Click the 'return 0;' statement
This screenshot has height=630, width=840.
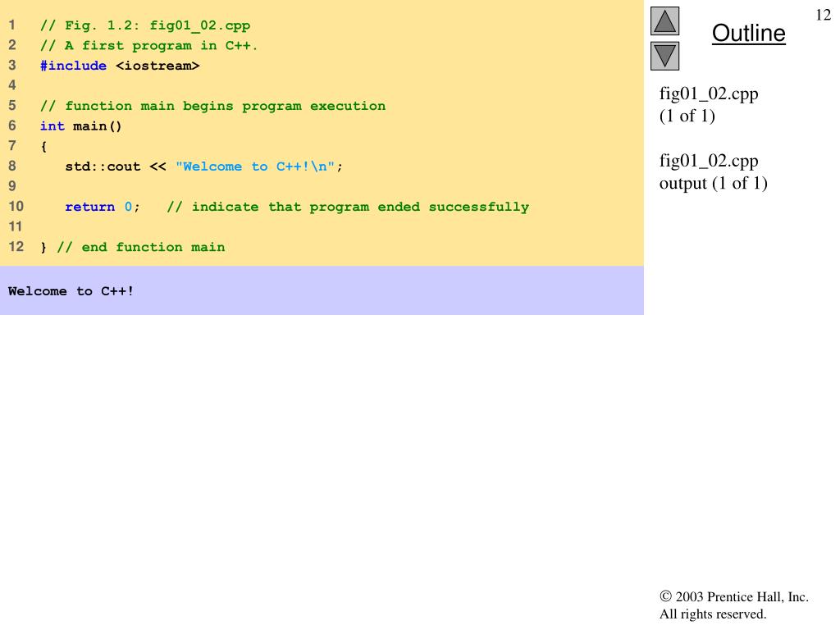tap(103, 207)
